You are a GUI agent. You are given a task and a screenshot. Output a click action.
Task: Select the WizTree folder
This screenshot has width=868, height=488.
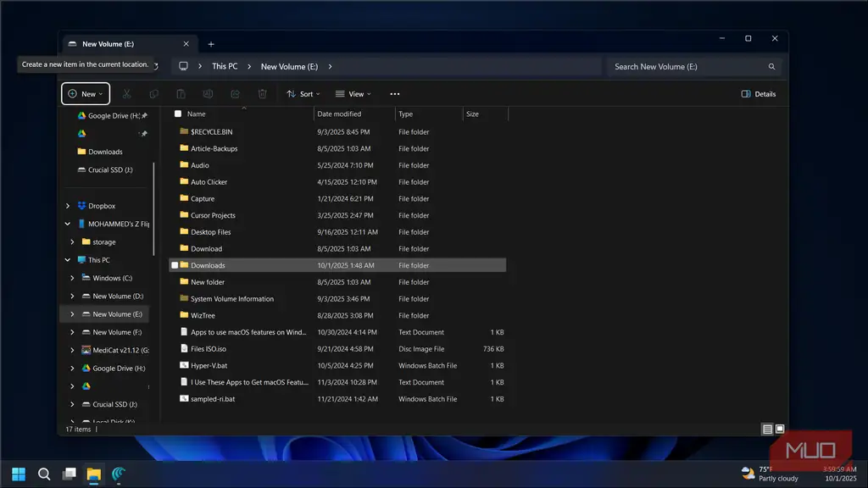tap(337, 315)
